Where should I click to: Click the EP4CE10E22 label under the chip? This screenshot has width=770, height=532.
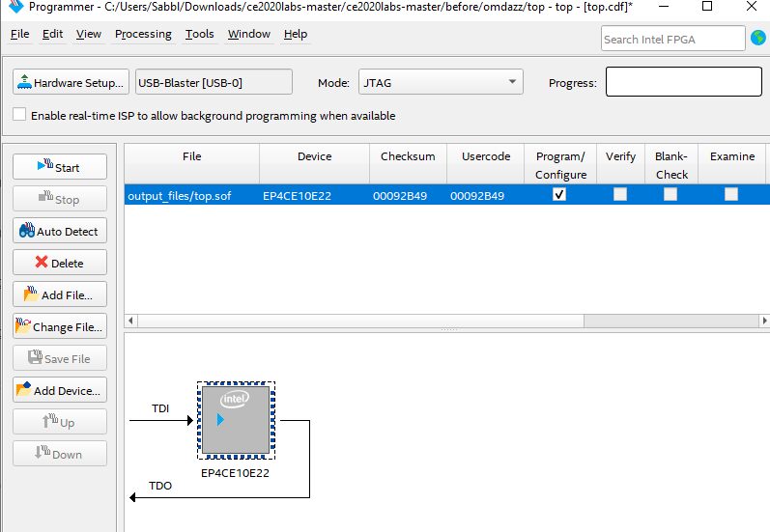pos(235,473)
